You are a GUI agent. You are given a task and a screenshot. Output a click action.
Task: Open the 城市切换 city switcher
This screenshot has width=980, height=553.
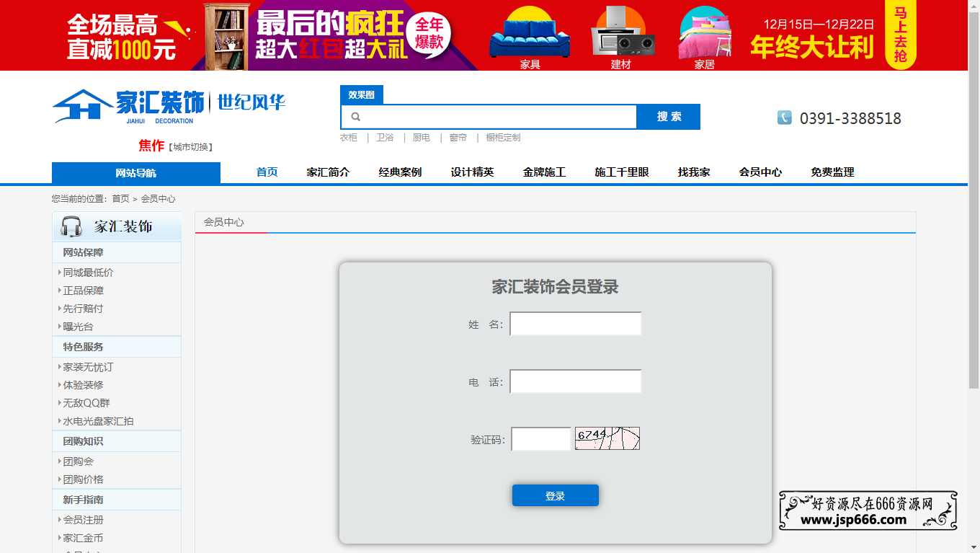pos(190,147)
